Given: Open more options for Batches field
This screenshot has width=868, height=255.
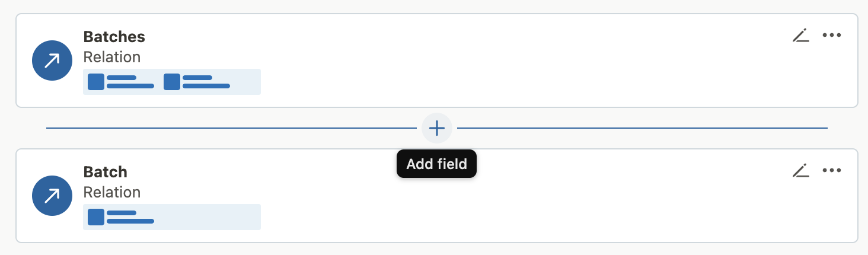Looking at the screenshot, I should tap(832, 36).
